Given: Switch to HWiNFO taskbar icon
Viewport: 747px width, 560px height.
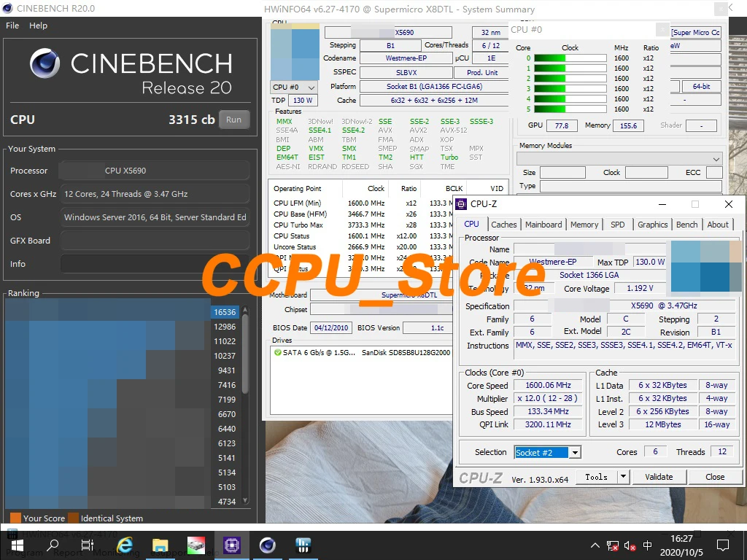Looking at the screenshot, I should (x=303, y=545).
